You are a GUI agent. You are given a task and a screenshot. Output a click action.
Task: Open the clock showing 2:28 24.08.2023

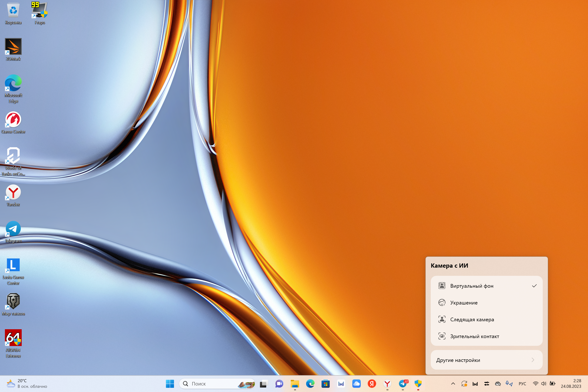pos(571,384)
